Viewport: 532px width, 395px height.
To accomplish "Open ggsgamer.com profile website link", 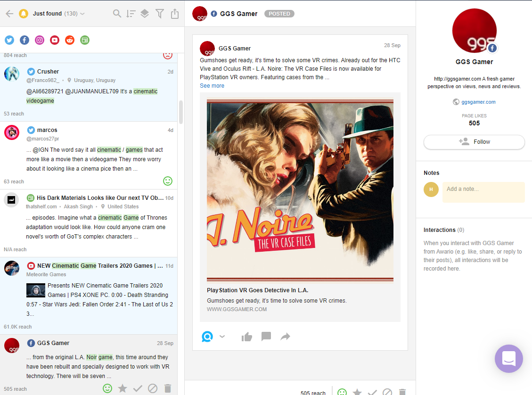I will (x=478, y=102).
